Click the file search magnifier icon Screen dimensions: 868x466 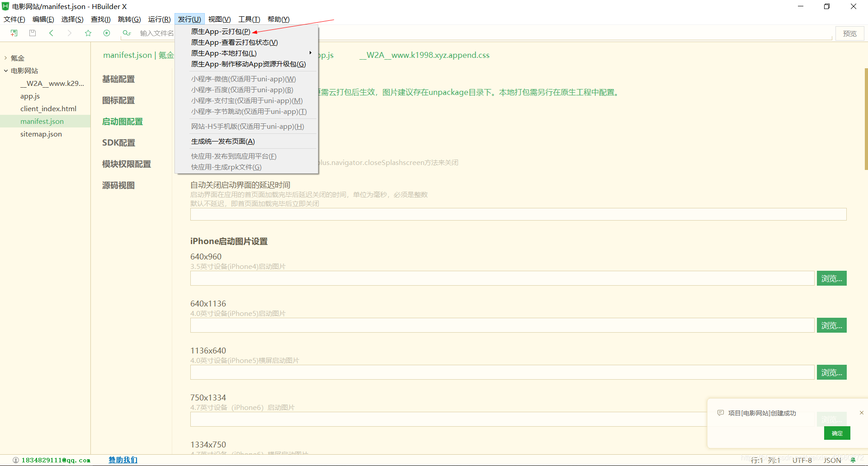[127, 33]
